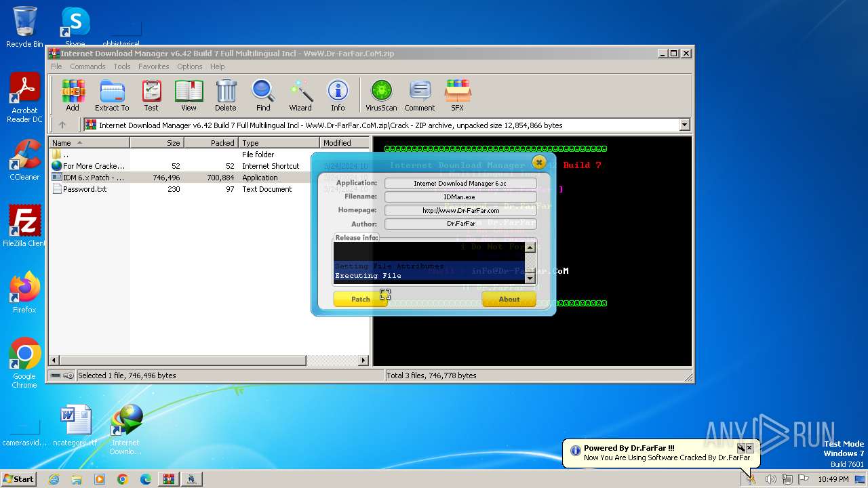Open the Help menu
The image size is (868, 488).
[218, 66]
